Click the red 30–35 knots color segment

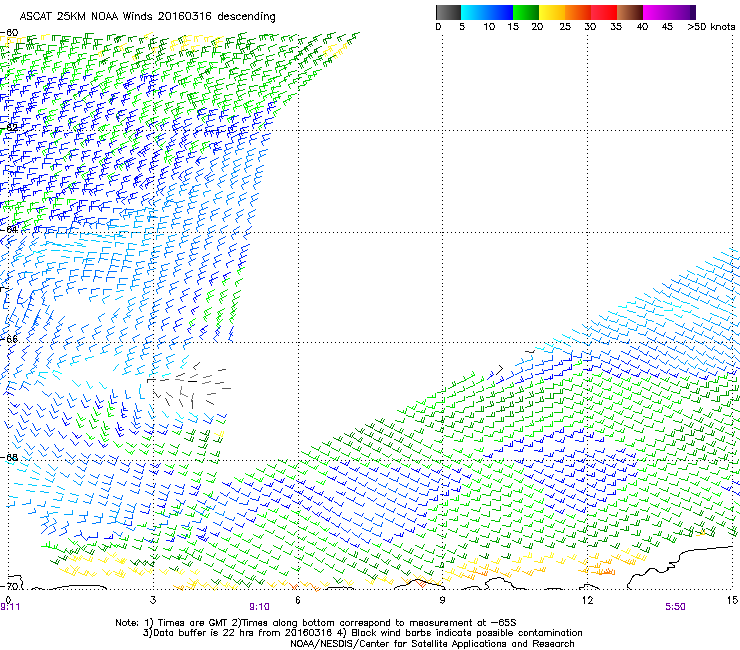[604, 12]
